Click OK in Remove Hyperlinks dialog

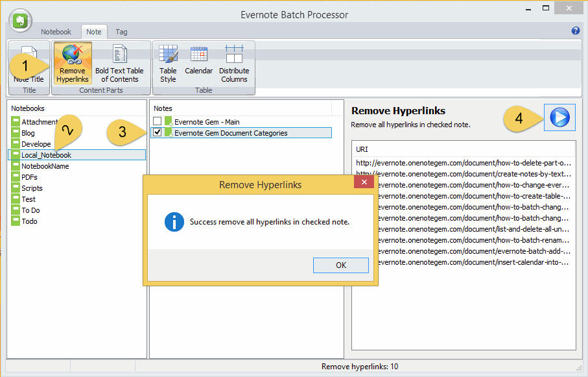[x=341, y=265]
